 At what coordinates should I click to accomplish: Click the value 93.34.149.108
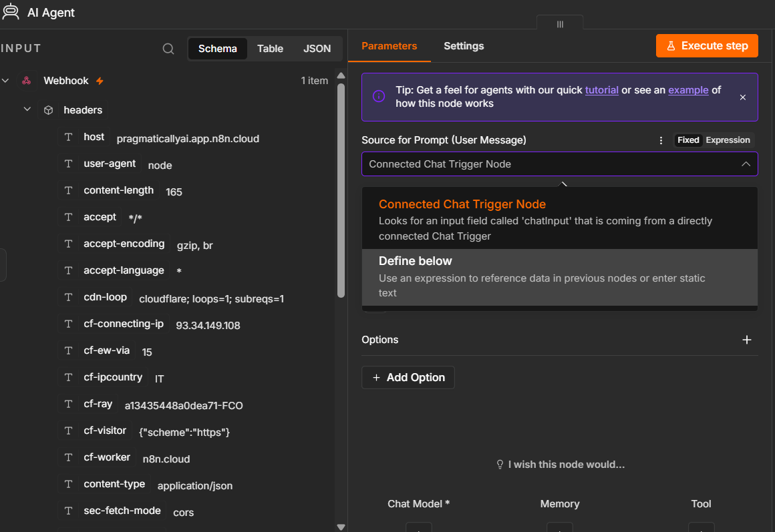pos(208,326)
